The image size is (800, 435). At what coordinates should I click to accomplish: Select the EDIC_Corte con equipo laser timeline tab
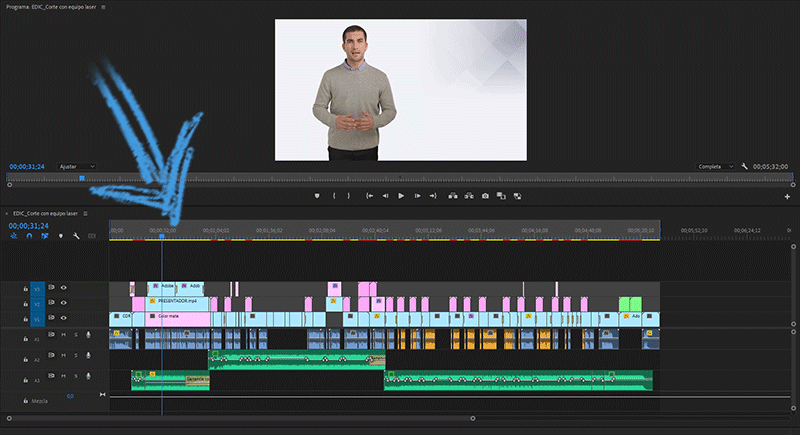click(47, 213)
